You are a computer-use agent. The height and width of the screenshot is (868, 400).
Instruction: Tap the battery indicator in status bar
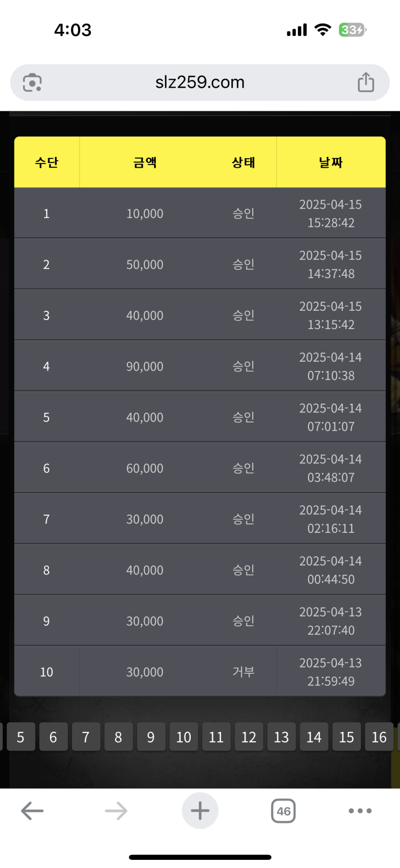352,30
